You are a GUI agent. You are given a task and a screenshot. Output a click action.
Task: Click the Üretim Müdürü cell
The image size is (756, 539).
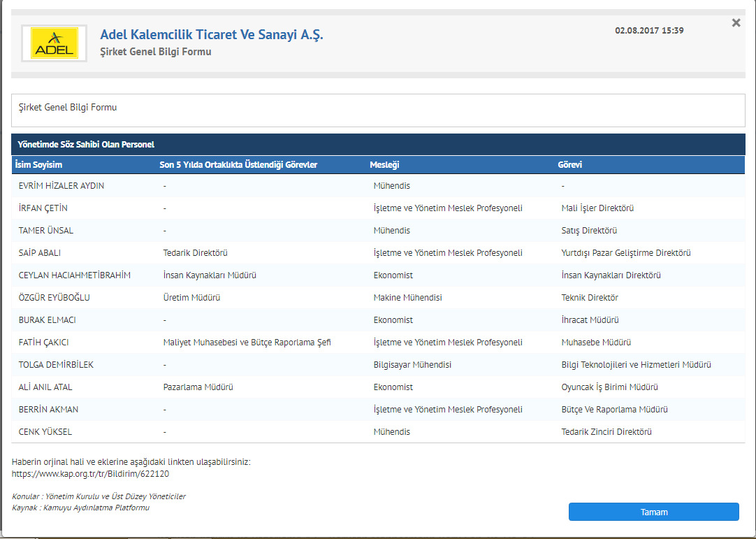point(191,297)
